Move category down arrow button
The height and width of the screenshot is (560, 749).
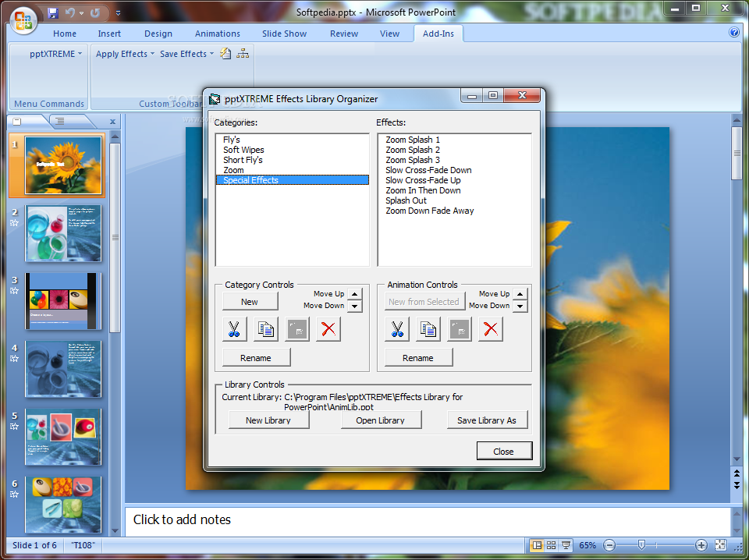354,306
